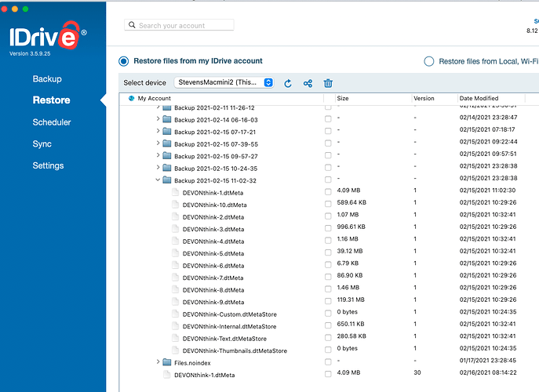Click the My Account globe icon
Image resolution: width=539 pixels, height=392 pixels.
click(x=131, y=98)
